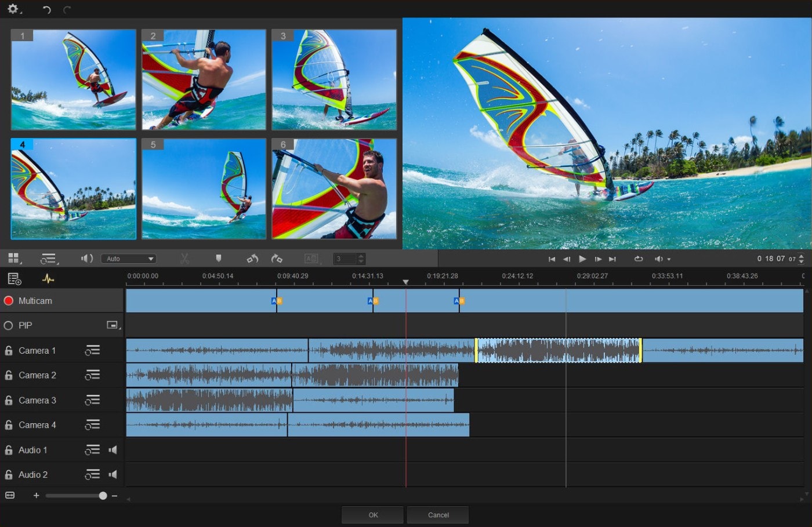The width and height of the screenshot is (812, 527).
Task: Click the fit-to-timeline icon
Action: (10, 496)
